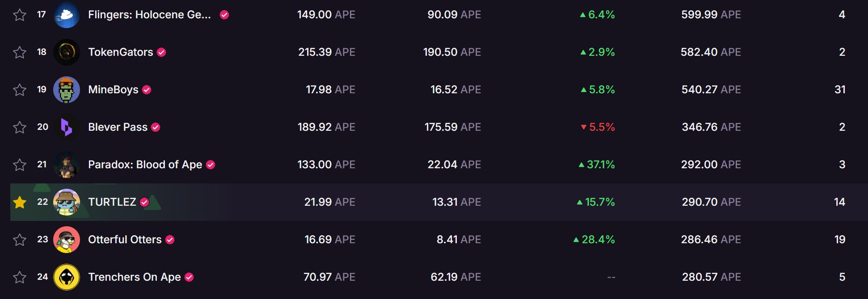Click the verified badge beside Flingers

tap(224, 15)
